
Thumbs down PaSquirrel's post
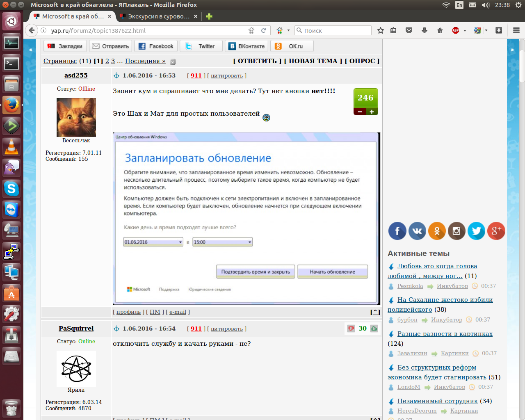[351, 329]
